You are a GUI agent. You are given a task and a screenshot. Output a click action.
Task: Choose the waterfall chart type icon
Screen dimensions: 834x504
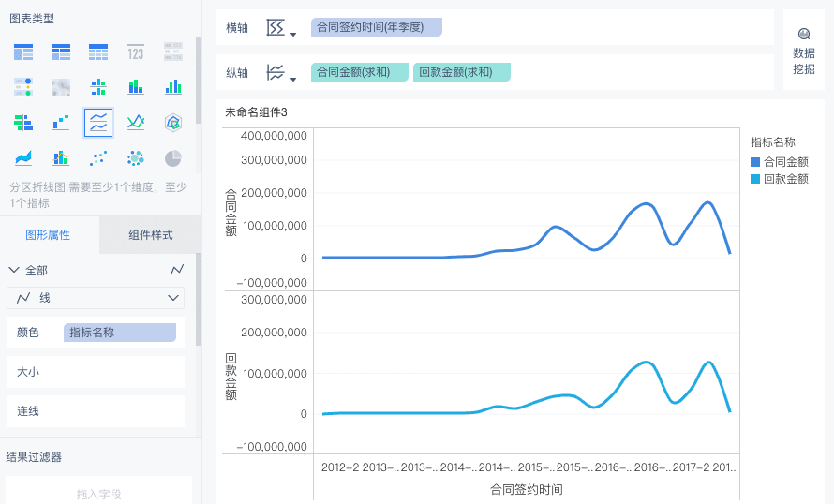coord(61,122)
